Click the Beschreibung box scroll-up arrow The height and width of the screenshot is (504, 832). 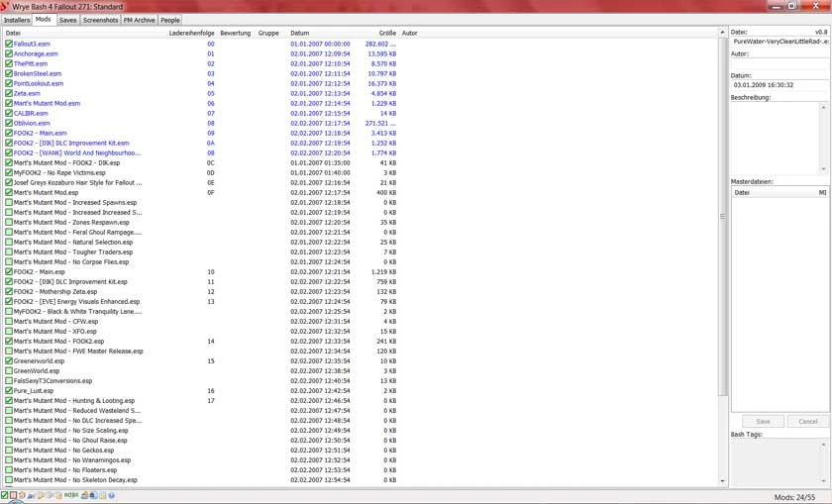[x=823, y=107]
